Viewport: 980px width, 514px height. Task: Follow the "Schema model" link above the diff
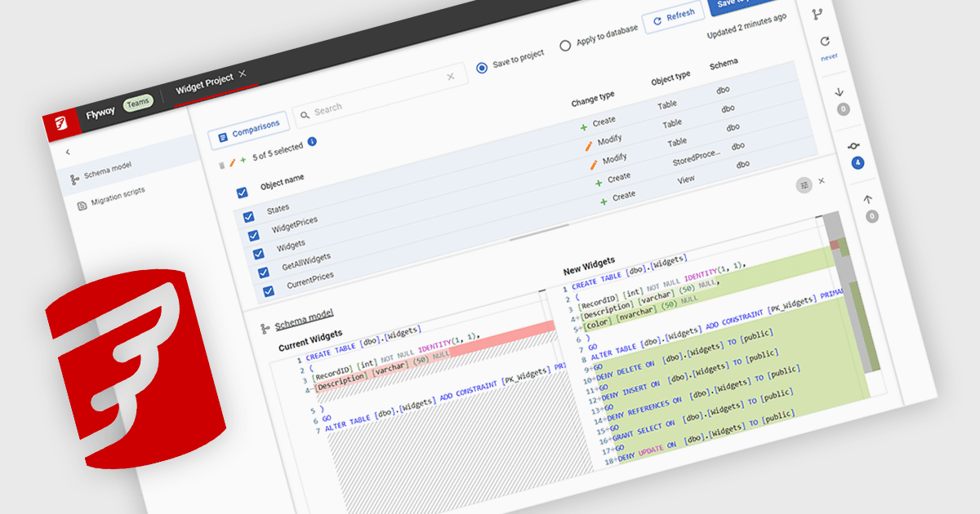tap(304, 320)
